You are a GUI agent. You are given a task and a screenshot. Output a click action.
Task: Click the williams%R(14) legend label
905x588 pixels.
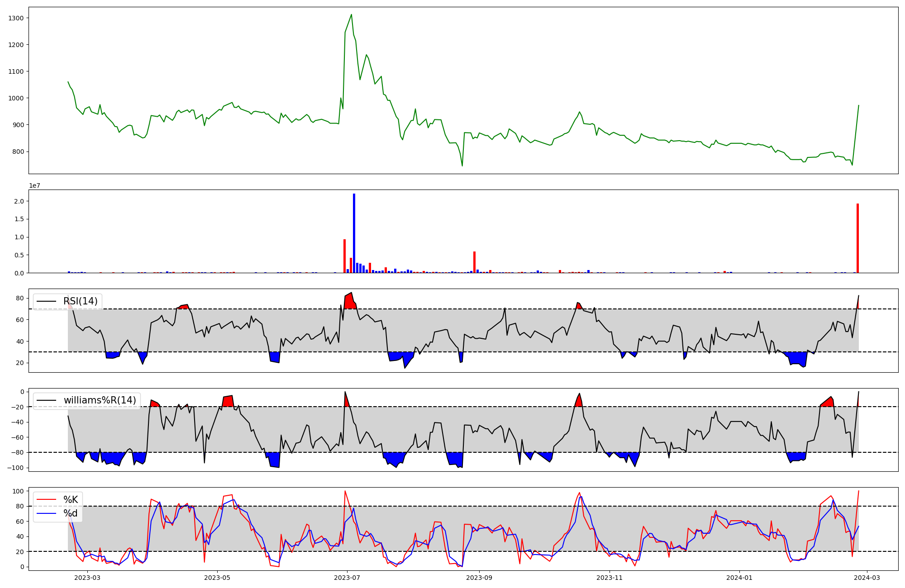[x=100, y=400]
